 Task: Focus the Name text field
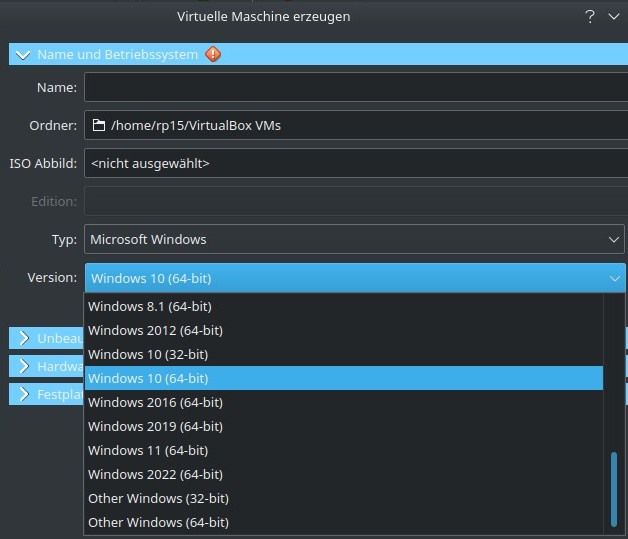click(356, 87)
